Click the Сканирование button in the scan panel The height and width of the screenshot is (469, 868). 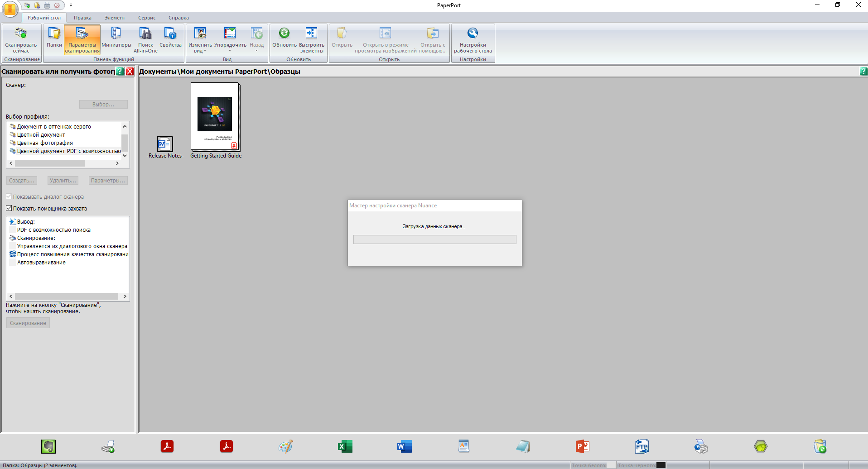28,323
